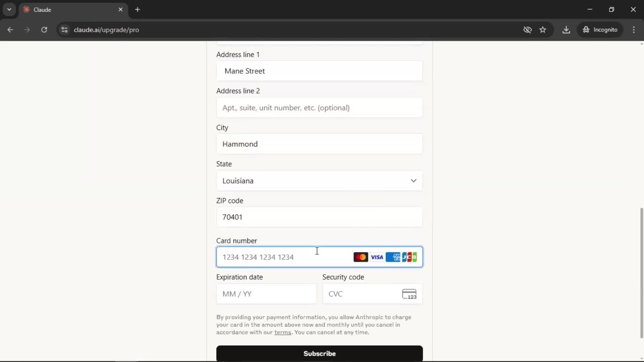The height and width of the screenshot is (362, 644).
Task: Click the Expiration date MM / YY field
Action: click(266, 294)
